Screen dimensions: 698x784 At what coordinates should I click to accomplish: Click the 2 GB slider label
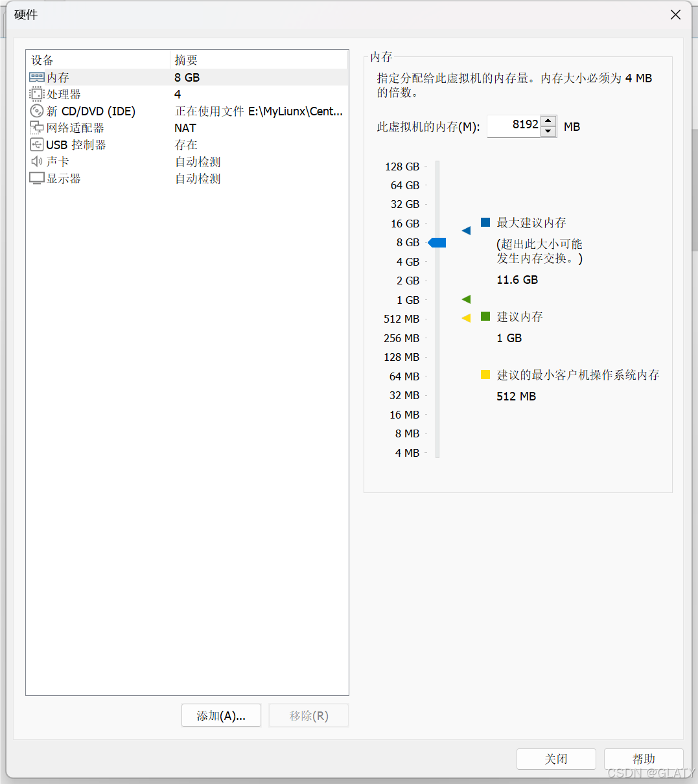tap(408, 281)
